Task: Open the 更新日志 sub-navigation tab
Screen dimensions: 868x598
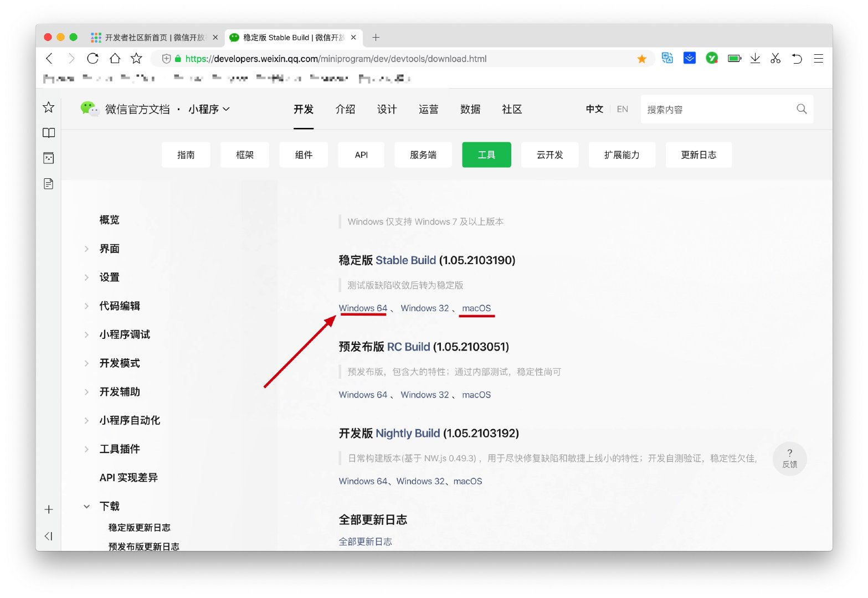Action: click(698, 155)
